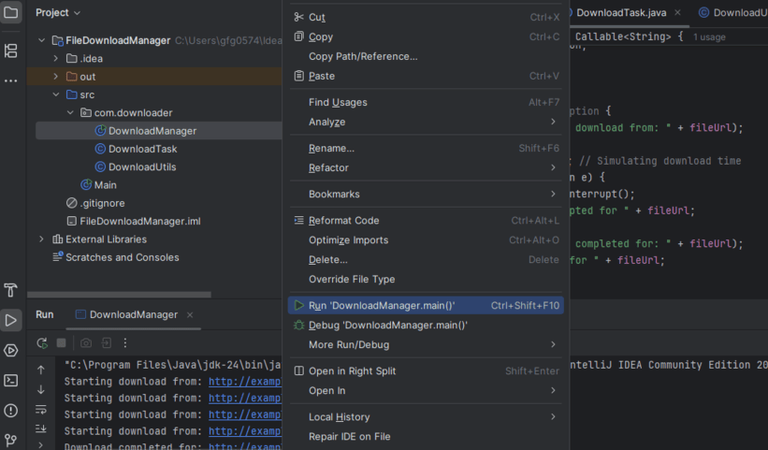Select the DownloadUtils class in project tree
The height and width of the screenshot is (450, 768).
pyautogui.click(x=142, y=167)
